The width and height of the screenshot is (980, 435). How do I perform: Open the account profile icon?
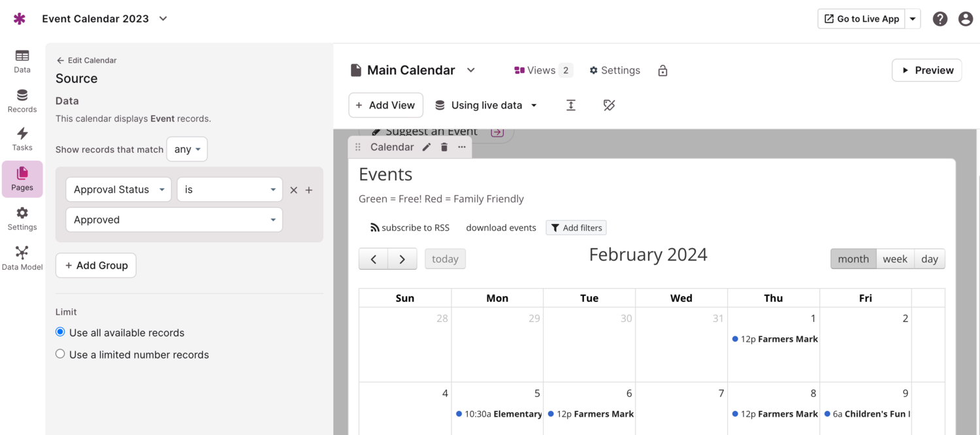coord(966,18)
